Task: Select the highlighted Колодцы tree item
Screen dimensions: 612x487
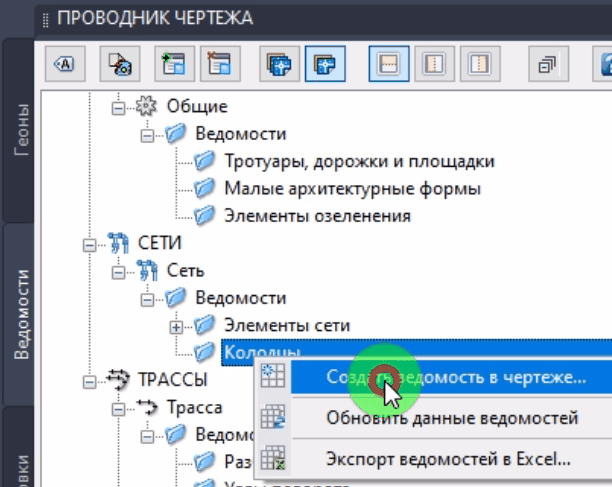Action: coord(416,352)
